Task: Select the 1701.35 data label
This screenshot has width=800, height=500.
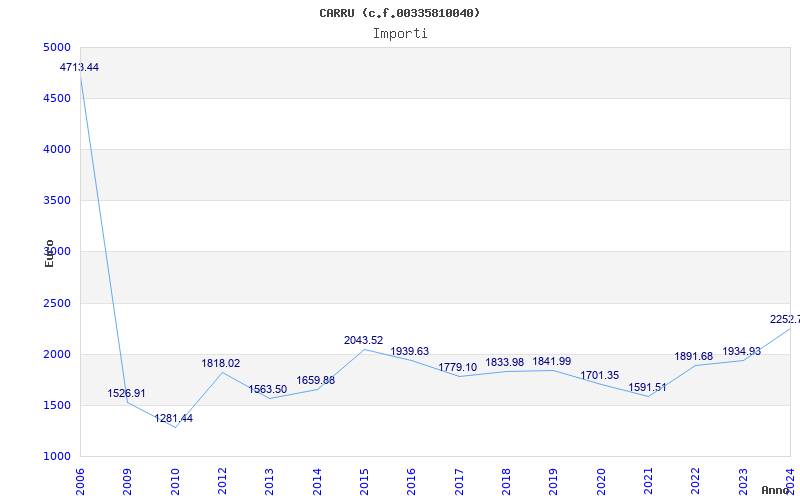Action: (x=599, y=375)
